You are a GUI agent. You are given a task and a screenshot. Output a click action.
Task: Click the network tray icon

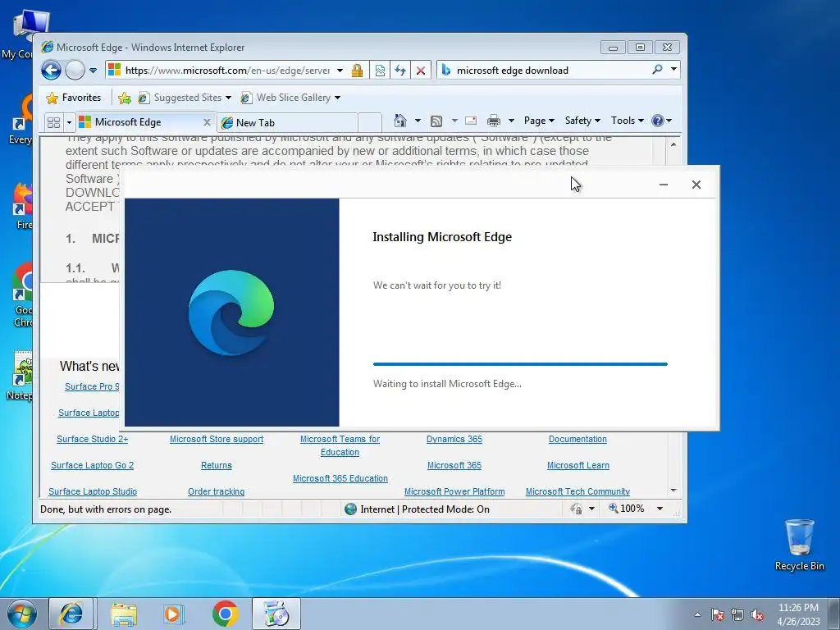coord(737,614)
